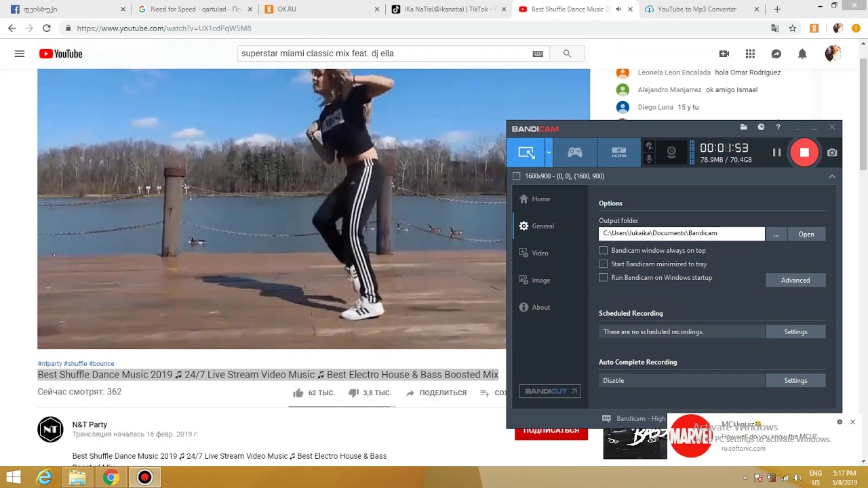Open Chrome three-dot menu
The width and height of the screenshot is (868, 488).
pyautogui.click(x=856, y=28)
